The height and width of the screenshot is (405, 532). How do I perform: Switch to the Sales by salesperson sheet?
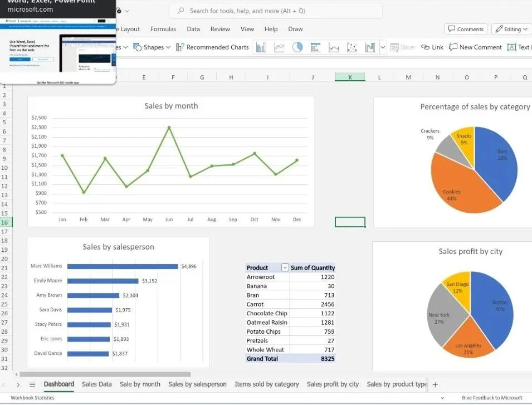(197, 384)
